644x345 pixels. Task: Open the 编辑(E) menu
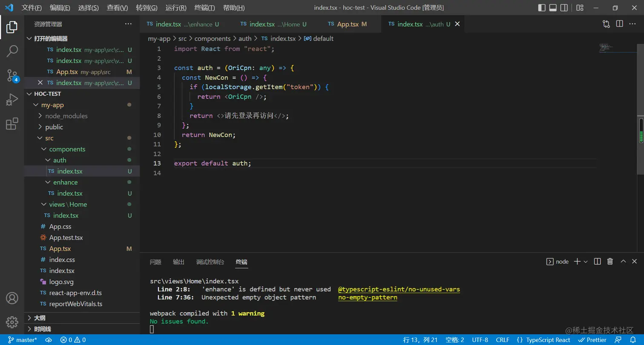[60, 8]
